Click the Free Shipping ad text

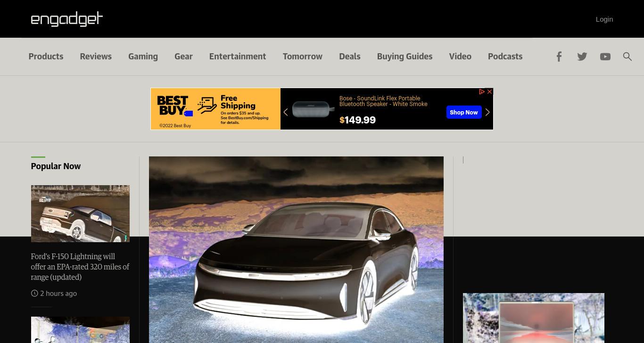(238, 102)
